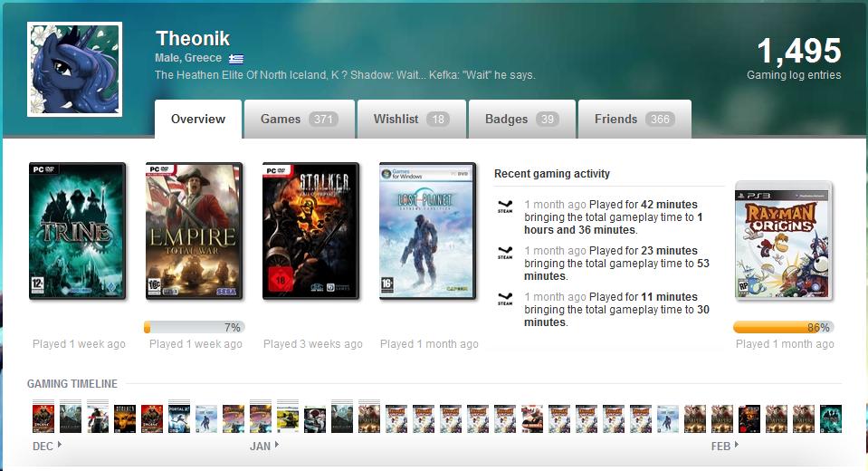The image size is (868, 471).
Task: Open the Trine game cover
Action: (x=78, y=231)
